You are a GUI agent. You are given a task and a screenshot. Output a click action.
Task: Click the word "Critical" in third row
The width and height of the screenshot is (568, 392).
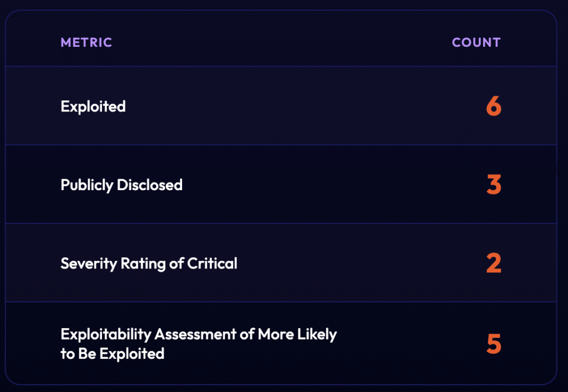[x=212, y=264]
